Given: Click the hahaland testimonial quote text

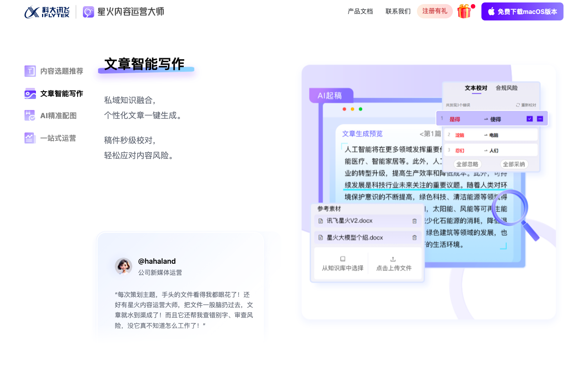Looking at the screenshot, I should pyautogui.click(x=184, y=310).
